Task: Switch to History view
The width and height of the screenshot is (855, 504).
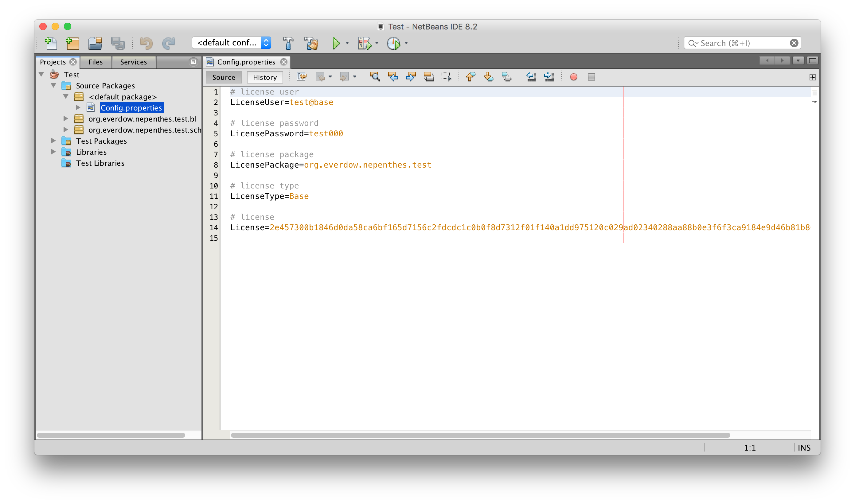Action: pyautogui.click(x=265, y=77)
